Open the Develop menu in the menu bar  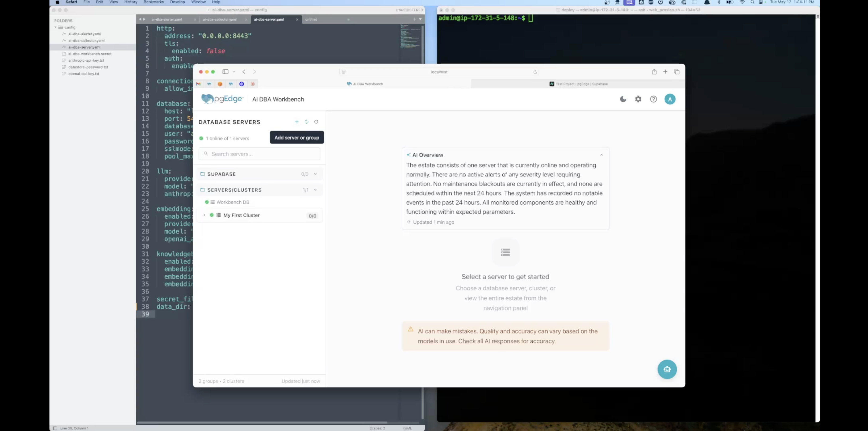[x=177, y=2]
